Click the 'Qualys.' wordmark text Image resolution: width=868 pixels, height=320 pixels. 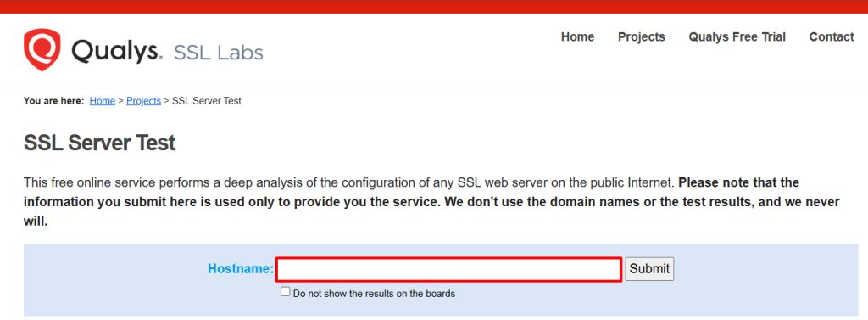(117, 52)
